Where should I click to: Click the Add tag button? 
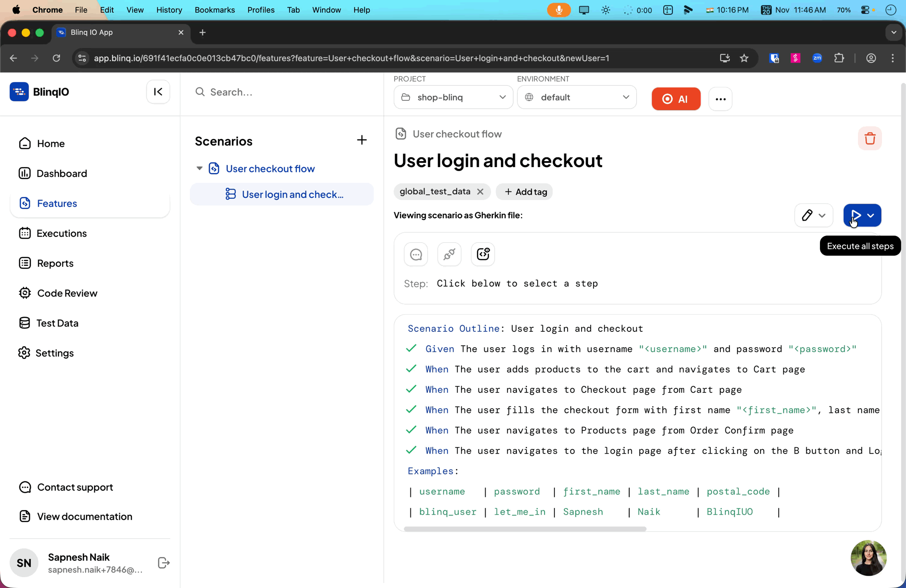pyautogui.click(x=525, y=191)
